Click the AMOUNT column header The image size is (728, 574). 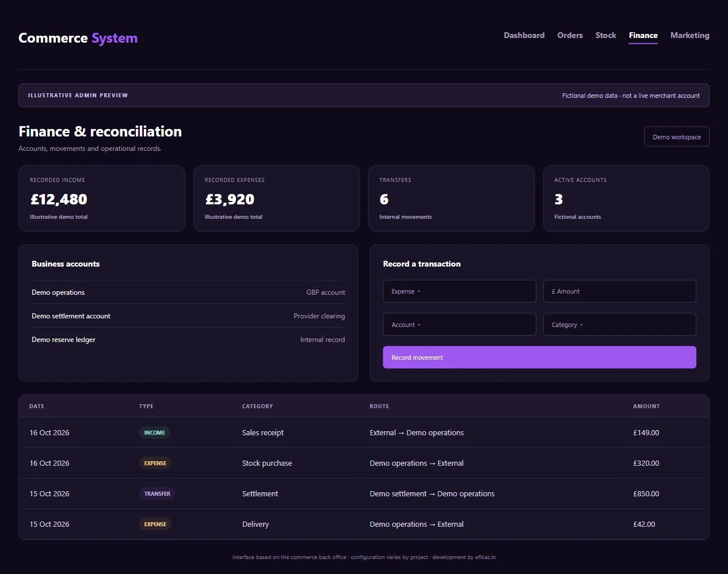pyautogui.click(x=646, y=406)
